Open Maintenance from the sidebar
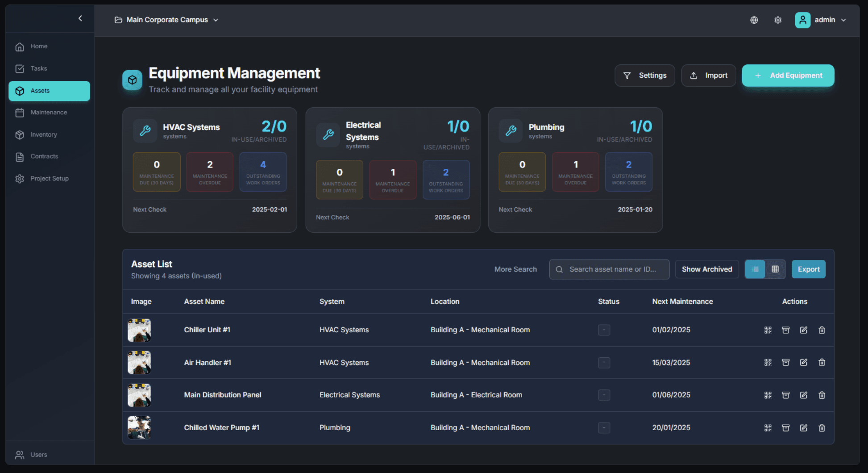Screen dimensions: 868x473 click(x=49, y=112)
